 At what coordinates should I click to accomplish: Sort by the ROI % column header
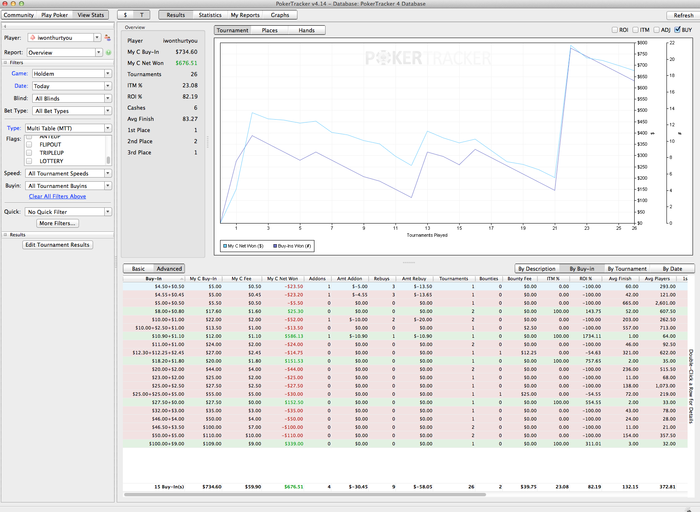(586, 279)
